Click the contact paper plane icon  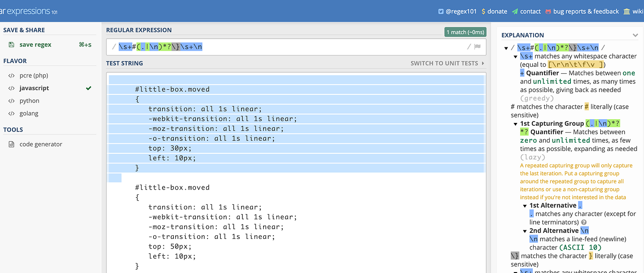[515, 12]
